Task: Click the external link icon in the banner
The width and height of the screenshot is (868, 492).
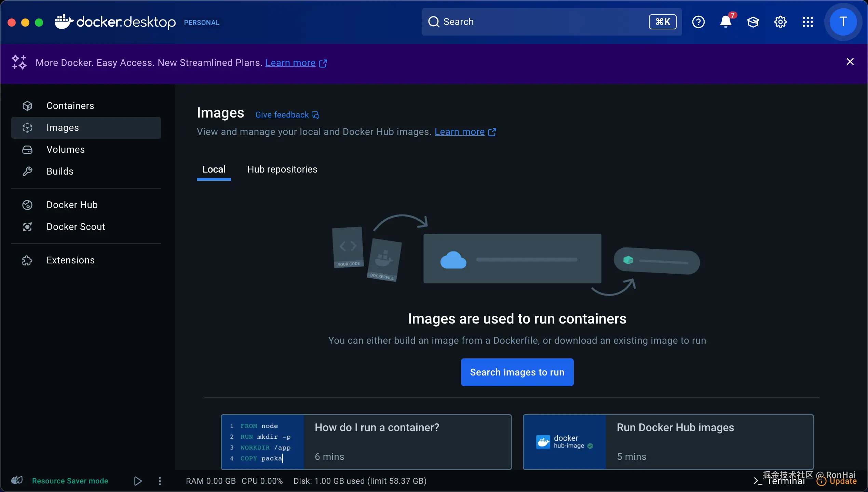Action: [323, 63]
